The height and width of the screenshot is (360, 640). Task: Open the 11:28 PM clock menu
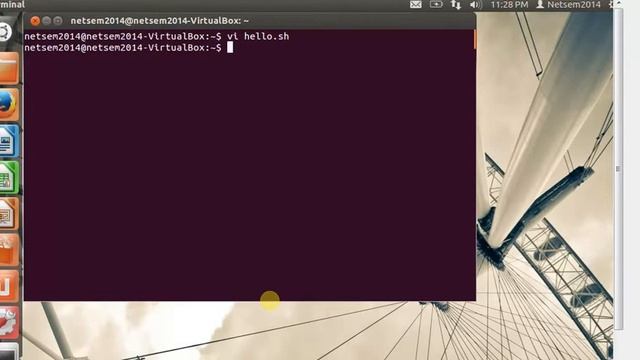click(x=509, y=5)
